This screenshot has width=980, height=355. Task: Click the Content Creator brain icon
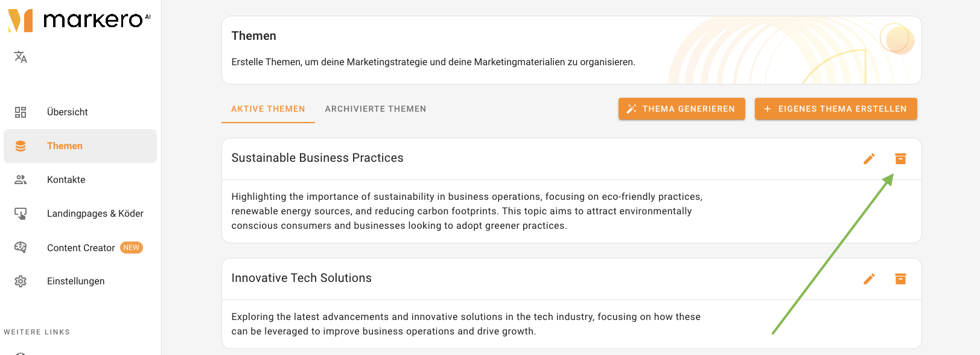pos(21,248)
